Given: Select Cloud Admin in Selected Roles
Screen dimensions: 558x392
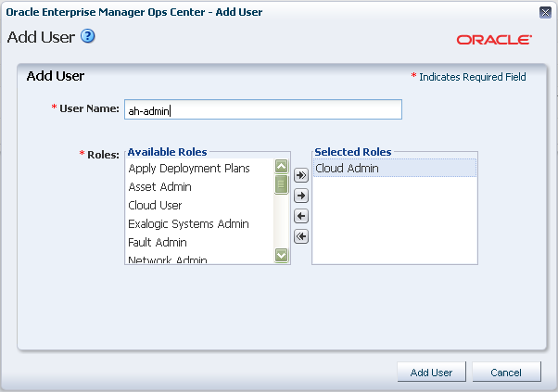Looking at the screenshot, I should pos(395,168).
